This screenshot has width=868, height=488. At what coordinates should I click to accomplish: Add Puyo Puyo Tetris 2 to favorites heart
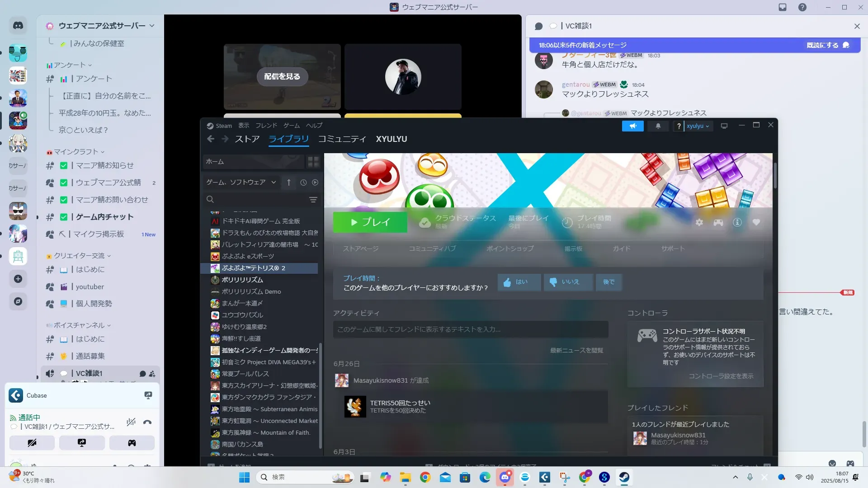[x=756, y=222]
